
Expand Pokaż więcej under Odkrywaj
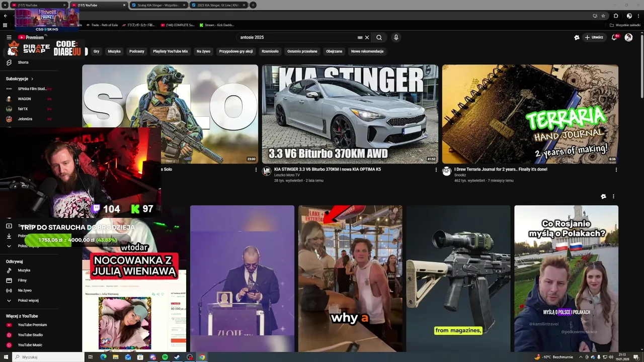tap(28, 300)
